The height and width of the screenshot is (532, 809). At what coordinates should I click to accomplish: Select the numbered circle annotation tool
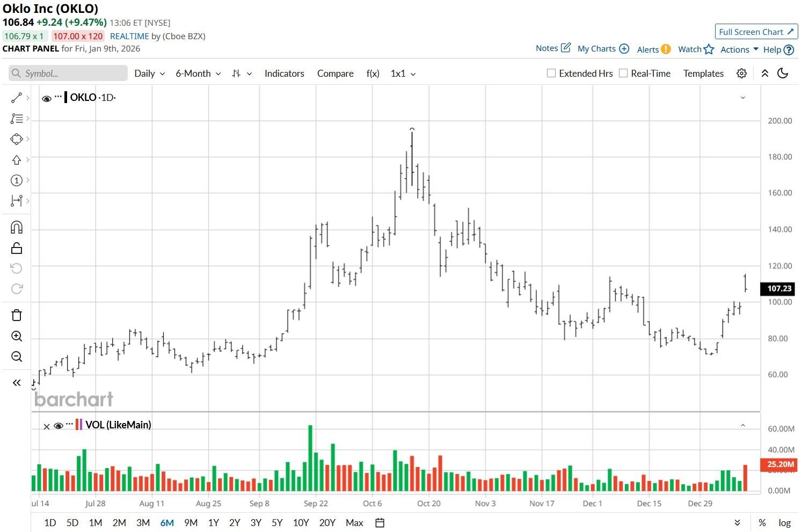(17, 180)
